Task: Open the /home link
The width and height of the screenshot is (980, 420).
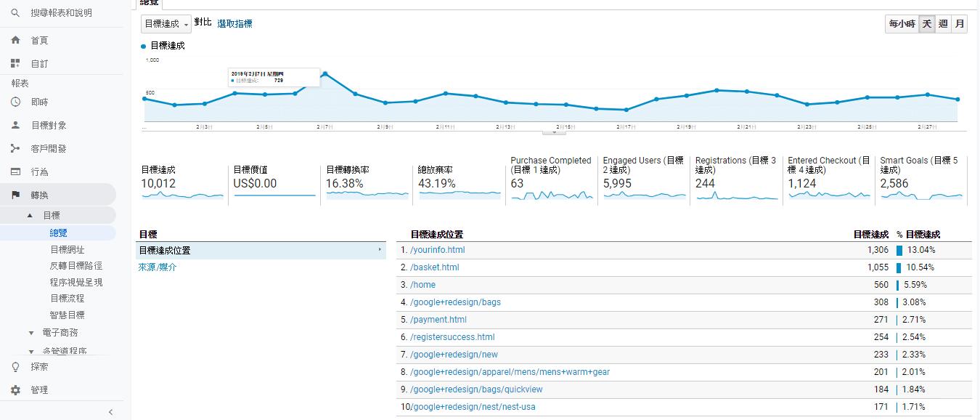Action: [422, 285]
